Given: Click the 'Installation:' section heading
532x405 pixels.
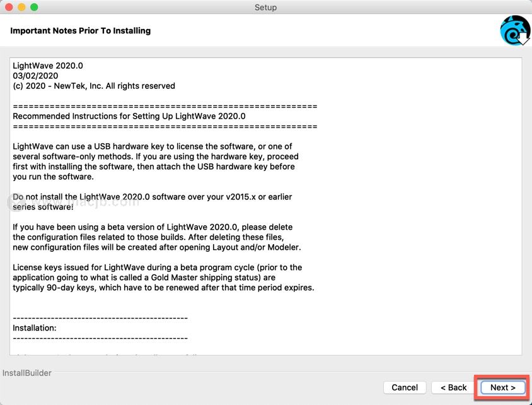Looking at the screenshot, I should click(35, 328).
